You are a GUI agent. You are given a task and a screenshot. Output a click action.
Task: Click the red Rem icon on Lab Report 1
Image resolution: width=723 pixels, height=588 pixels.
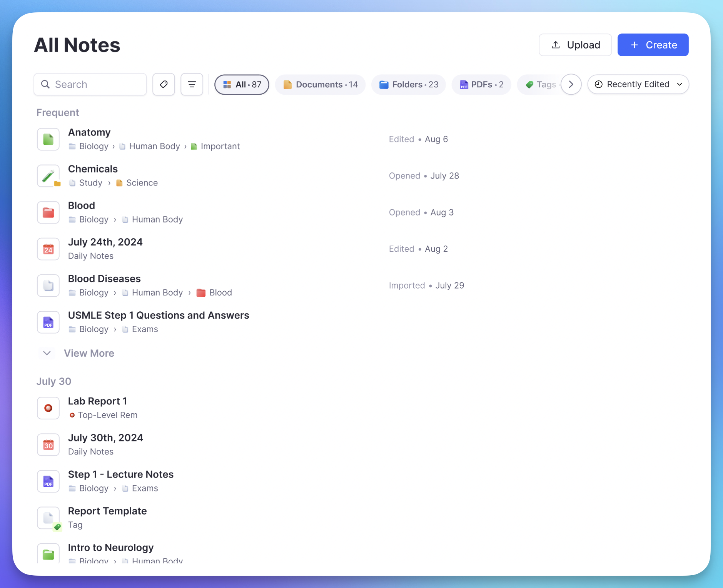[48, 408]
